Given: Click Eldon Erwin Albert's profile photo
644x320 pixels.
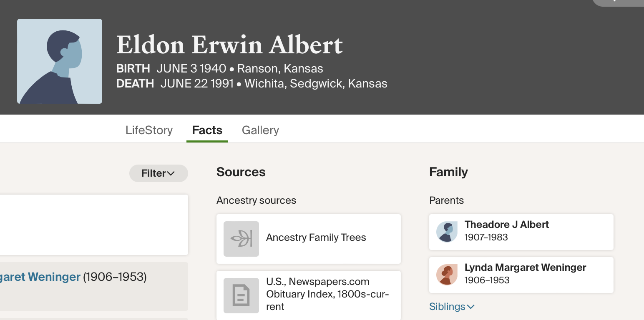Looking at the screenshot, I should [x=60, y=61].
